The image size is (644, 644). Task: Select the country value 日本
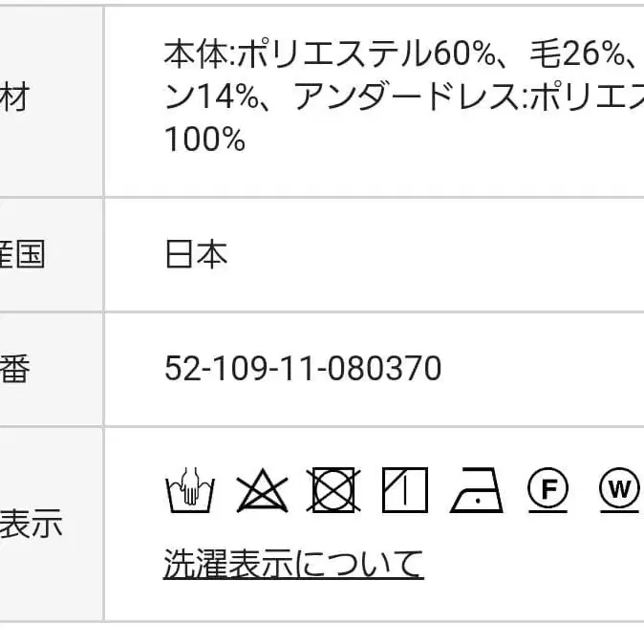pyautogui.click(x=196, y=255)
